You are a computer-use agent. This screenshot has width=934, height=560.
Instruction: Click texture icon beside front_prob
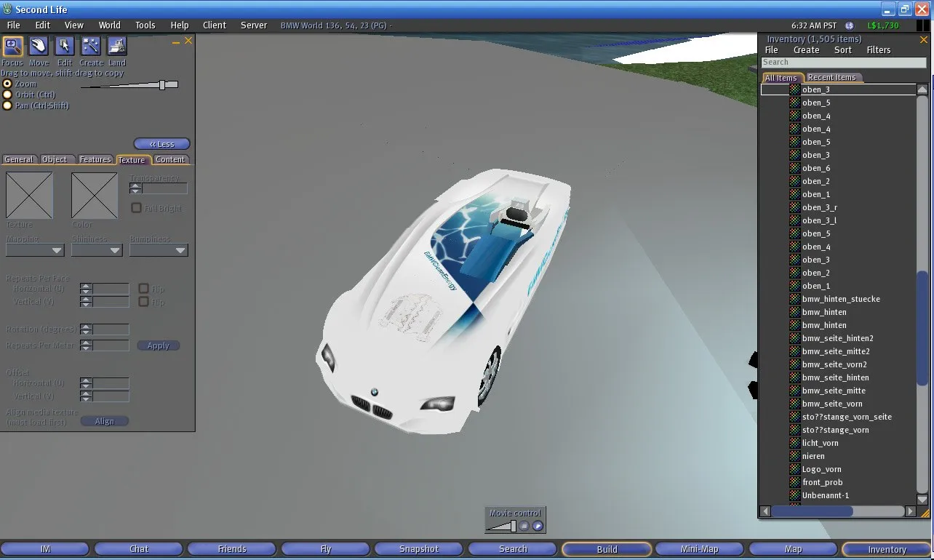(x=794, y=482)
